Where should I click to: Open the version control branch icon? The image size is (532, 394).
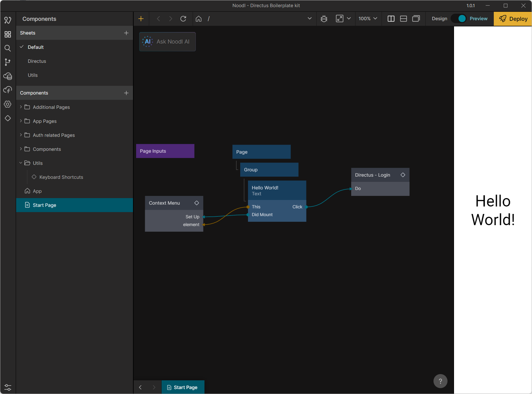click(x=8, y=62)
